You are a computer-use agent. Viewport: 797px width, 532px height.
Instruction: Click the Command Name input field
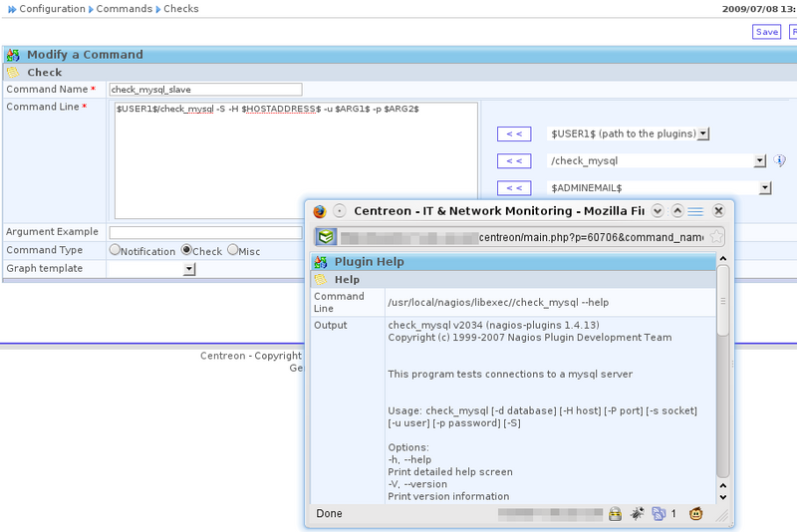(x=205, y=90)
